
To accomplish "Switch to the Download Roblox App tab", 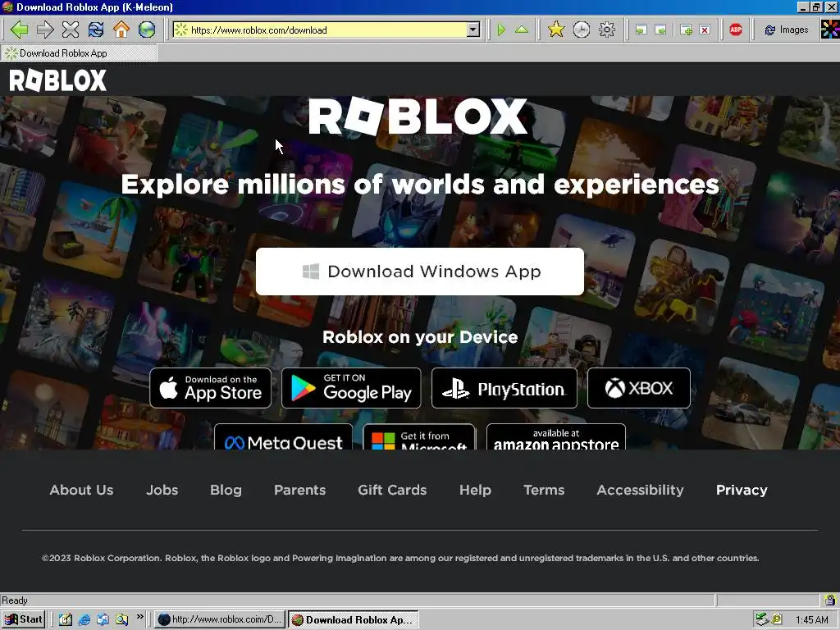I will tap(79, 53).
